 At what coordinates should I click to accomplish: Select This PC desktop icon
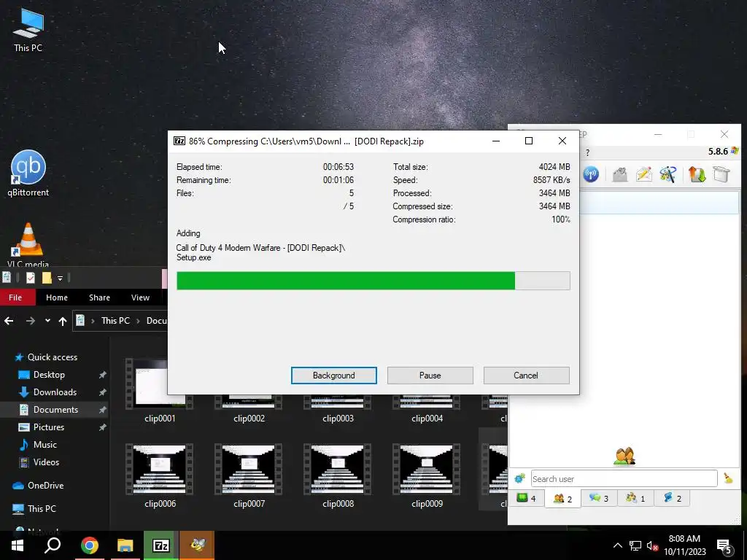(28, 29)
